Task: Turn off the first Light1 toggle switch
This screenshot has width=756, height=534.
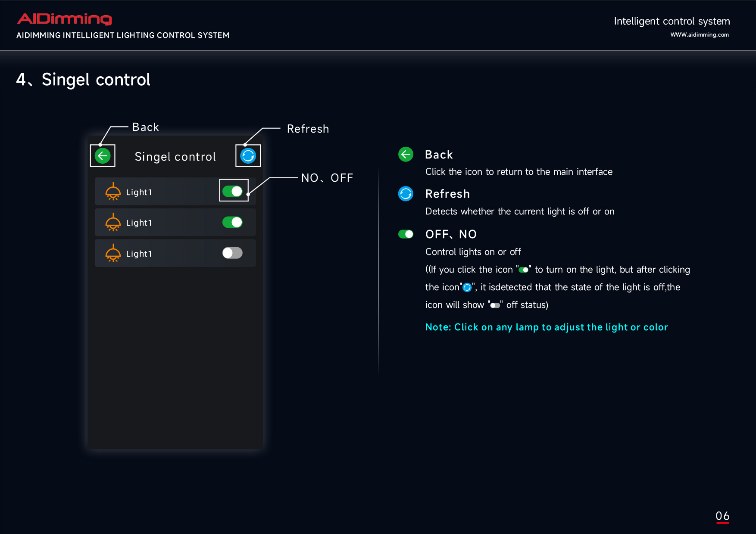Action: coord(233,191)
